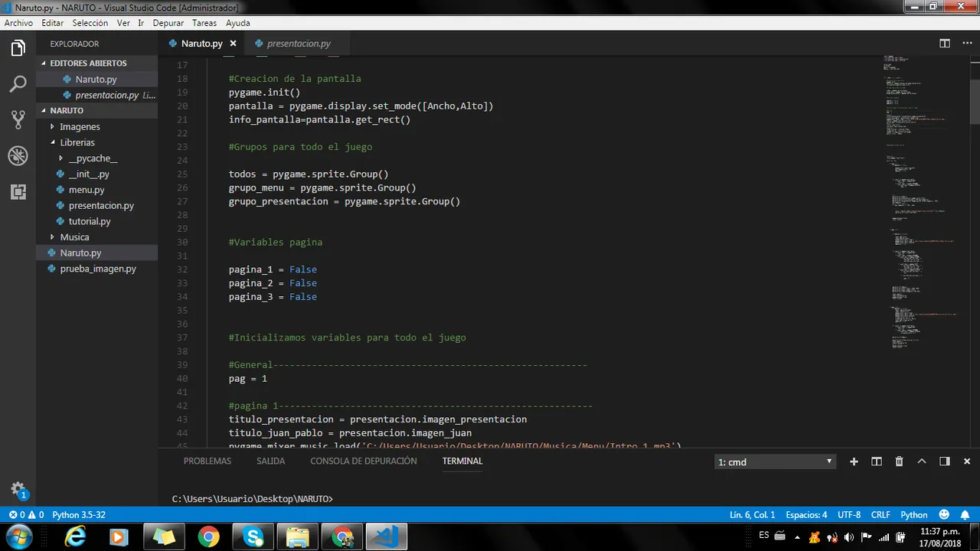The width and height of the screenshot is (980, 551).
Task: Switch to the SALIDA panel tab
Action: (x=271, y=461)
